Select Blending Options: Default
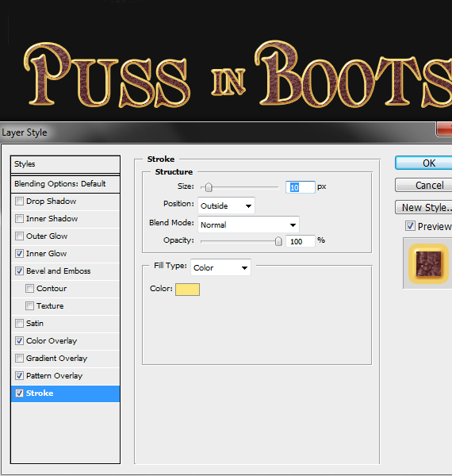Viewport: 452px width, 476px height. tap(65, 184)
